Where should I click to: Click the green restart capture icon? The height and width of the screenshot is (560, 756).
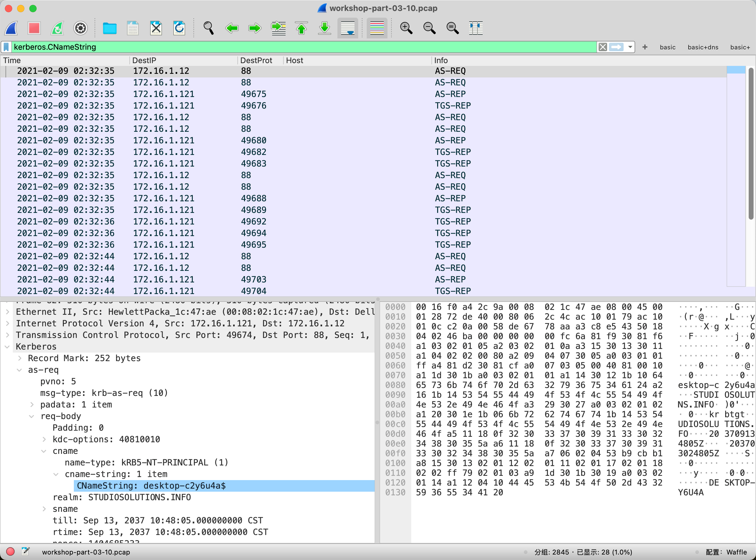click(57, 28)
